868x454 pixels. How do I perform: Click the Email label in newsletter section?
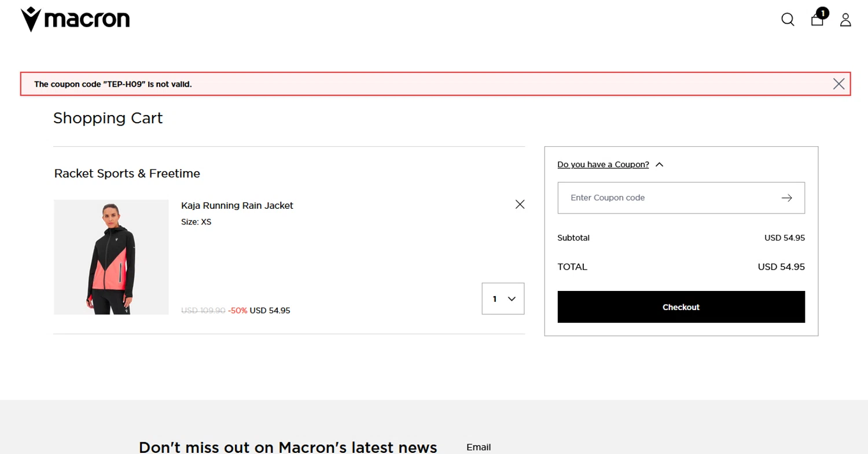(479, 447)
